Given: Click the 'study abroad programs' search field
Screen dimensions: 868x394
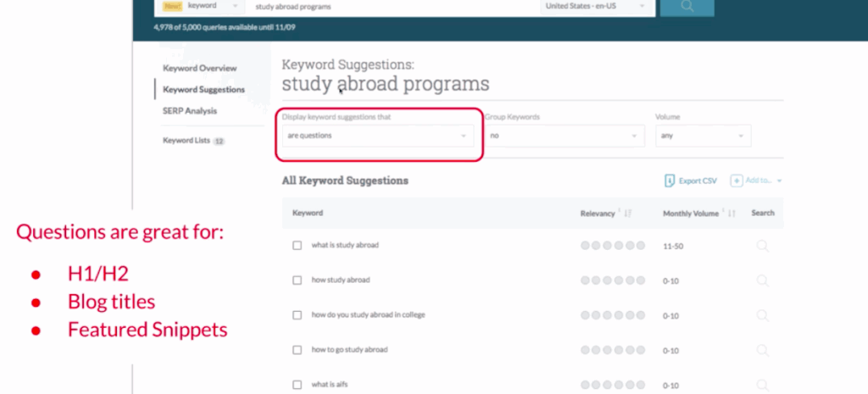Looking at the screenshot, I should (390, 7).
